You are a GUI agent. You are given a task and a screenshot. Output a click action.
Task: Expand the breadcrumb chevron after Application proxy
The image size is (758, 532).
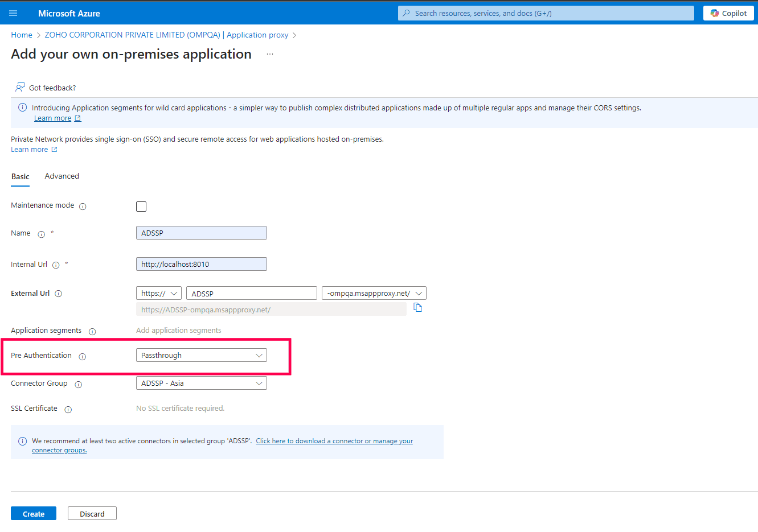(x=294, y=35)
